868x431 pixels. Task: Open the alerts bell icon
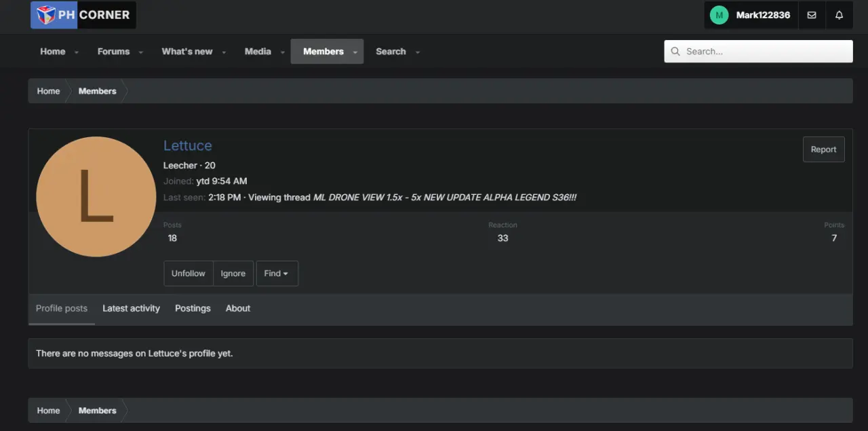point(839,15)
